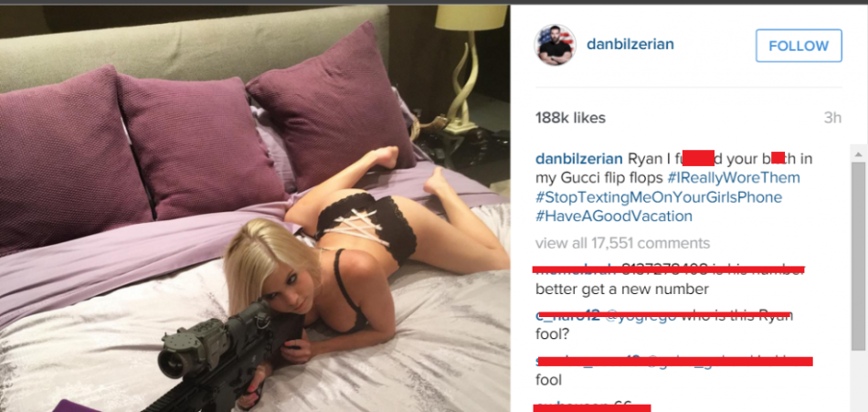Click the main post photo

pyautogui.click(x=255, y=208)
